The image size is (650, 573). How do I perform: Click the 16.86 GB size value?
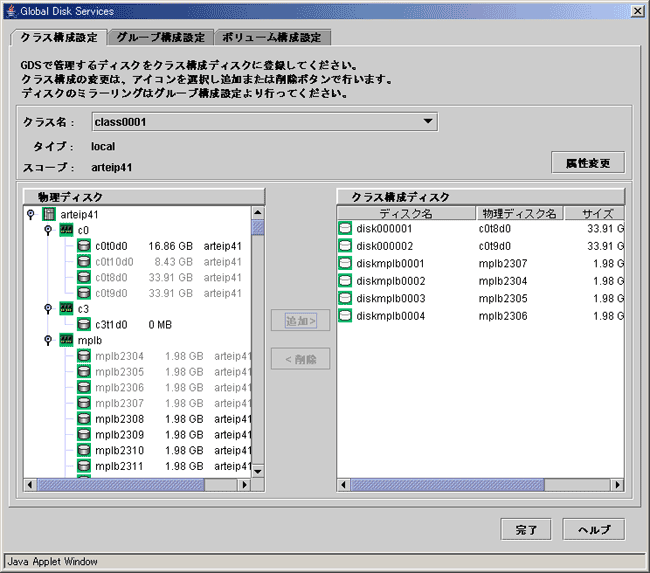[x=170, y=246]
